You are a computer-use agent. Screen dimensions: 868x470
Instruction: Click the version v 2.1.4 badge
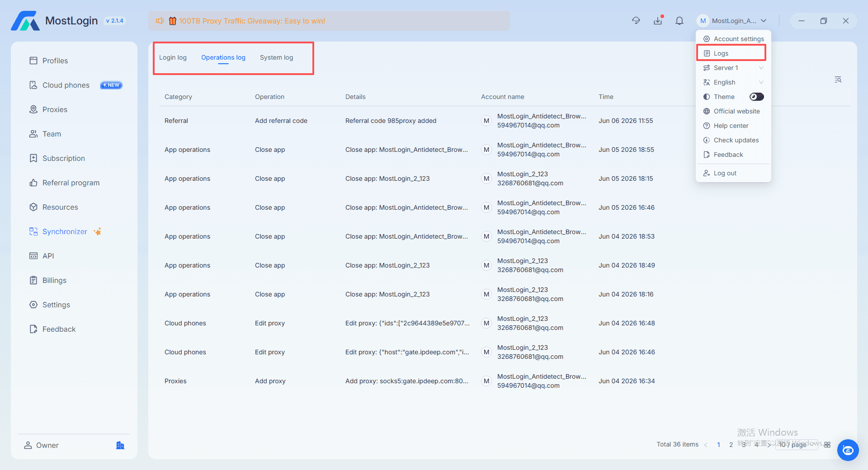pyautogui.click(x=114, y=21)
